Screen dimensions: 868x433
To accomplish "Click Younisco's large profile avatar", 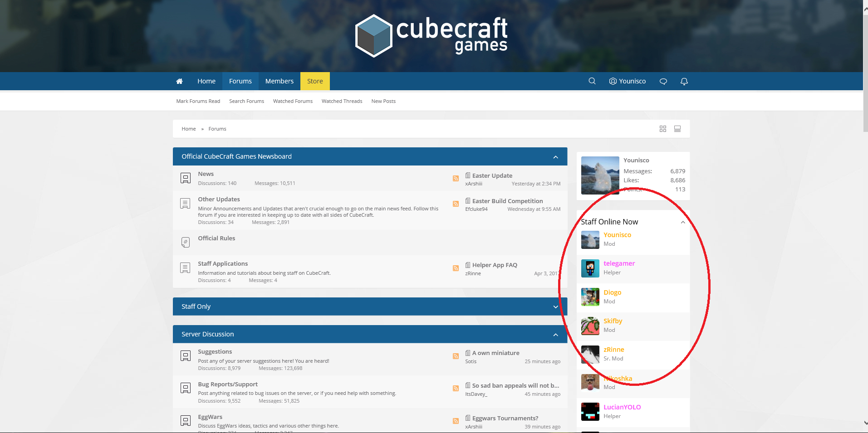I will [600, 175].
